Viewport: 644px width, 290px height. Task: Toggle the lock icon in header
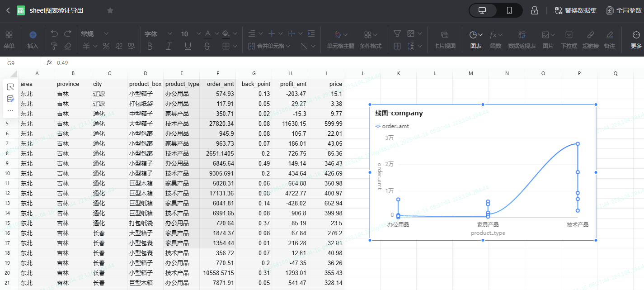pos(534,10)
